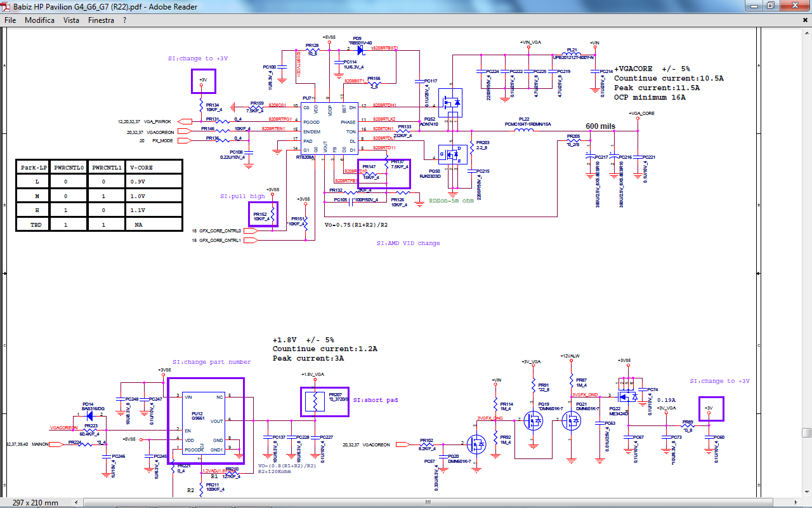Open the ? help menu
Image resolution: width=812 pixels, height=508 pixels.
[124, 20]
